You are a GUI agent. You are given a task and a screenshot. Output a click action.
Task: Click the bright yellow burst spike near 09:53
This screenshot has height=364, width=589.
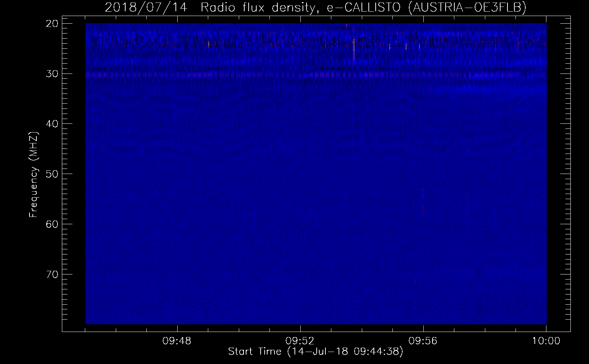[353, 49]
